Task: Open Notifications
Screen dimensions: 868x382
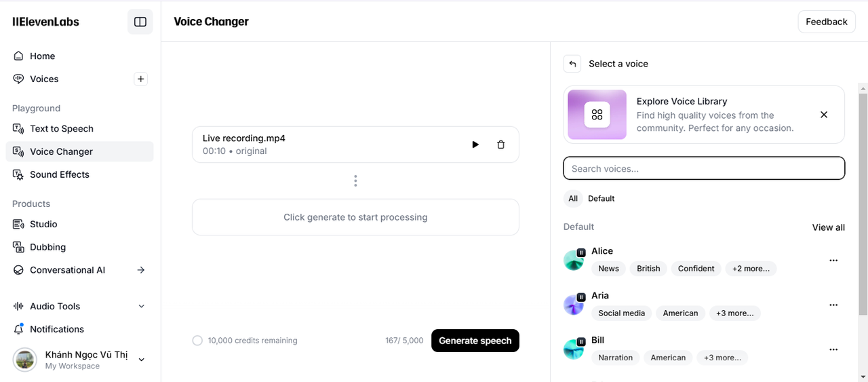Action: (80, 329)
